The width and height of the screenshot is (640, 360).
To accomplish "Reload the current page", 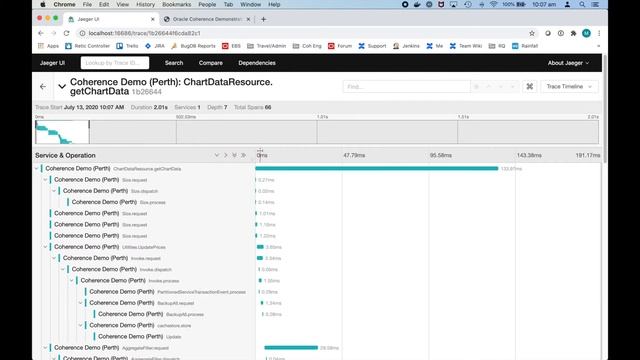I will [x=67, y=33].
